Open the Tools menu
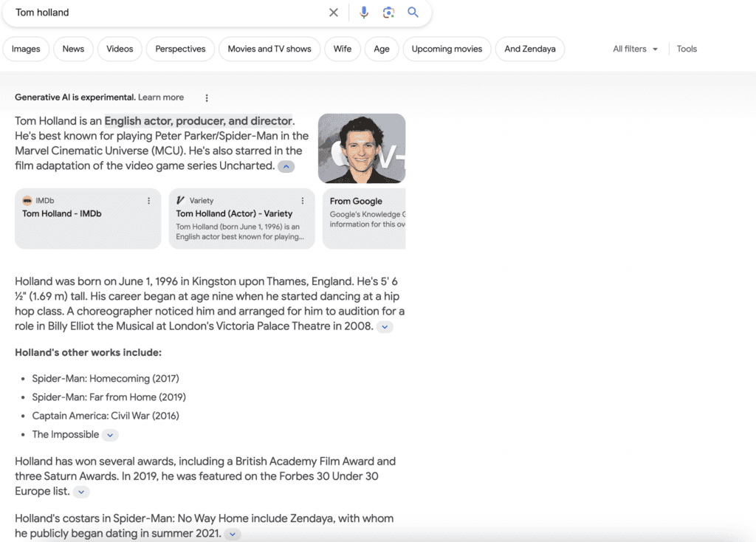Screen dimensions: 756x542 [x=687, y=49]
